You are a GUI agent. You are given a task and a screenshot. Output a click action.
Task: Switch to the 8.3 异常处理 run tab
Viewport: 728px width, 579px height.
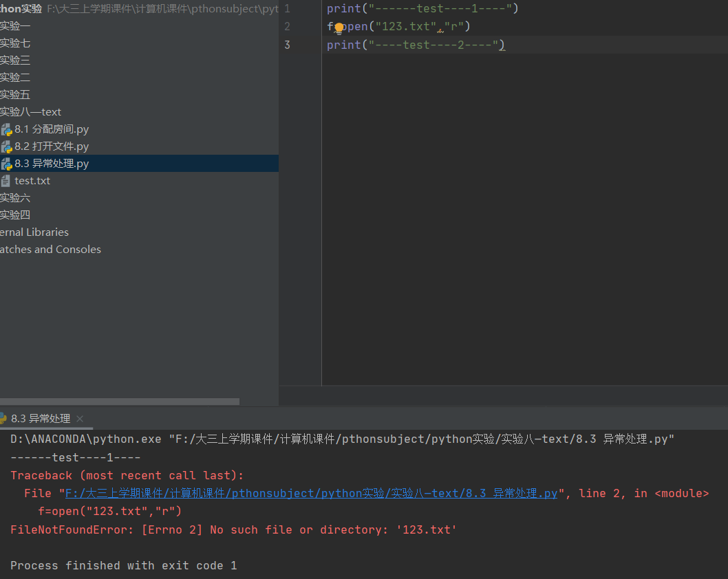(x=41, y=419)
